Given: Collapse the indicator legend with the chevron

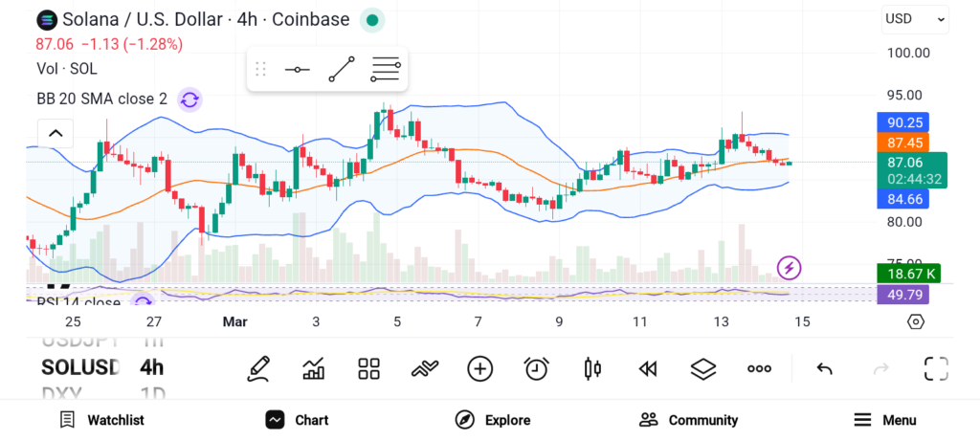Looking at the screenshot, I should [x=56, y=133].
